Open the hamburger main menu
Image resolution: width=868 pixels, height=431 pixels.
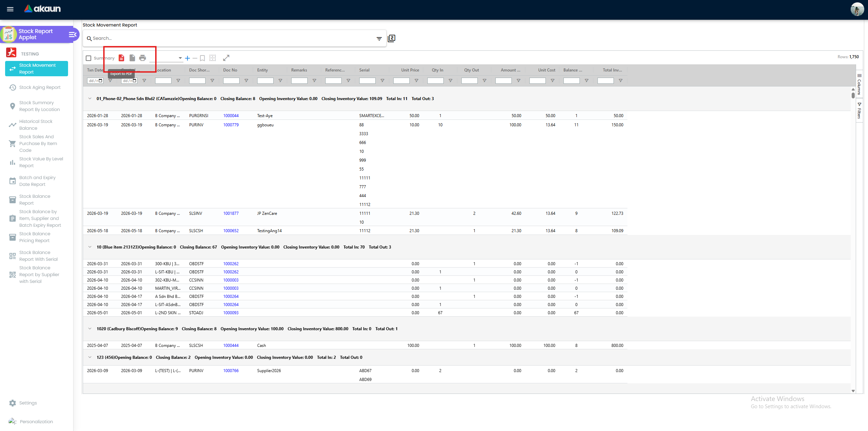[x=10, y=9]
